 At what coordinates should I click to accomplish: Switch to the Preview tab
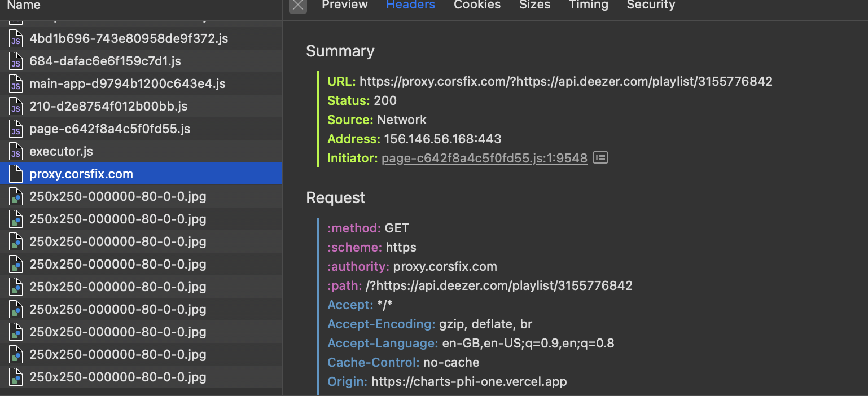tap(344, 5)
